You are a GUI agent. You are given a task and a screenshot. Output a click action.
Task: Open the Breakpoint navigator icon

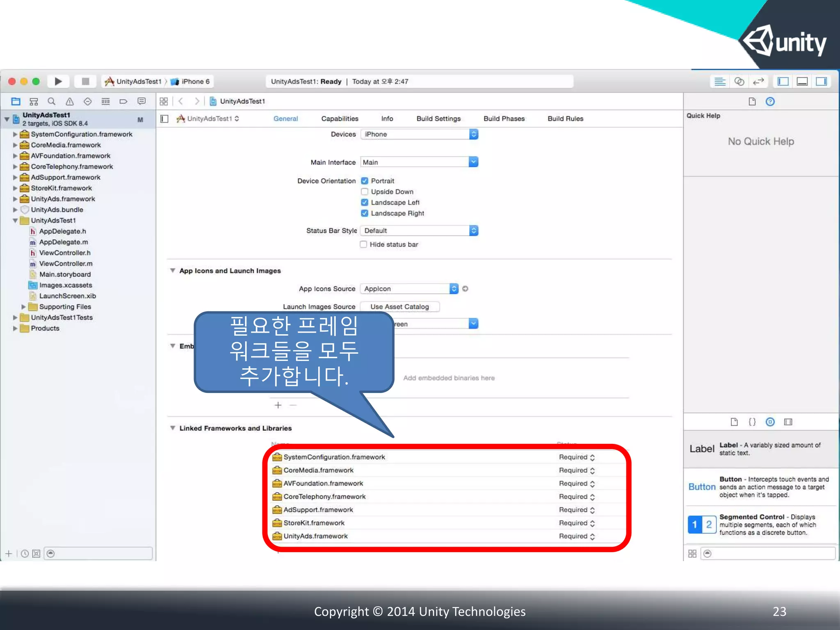(x=123, y=101)
